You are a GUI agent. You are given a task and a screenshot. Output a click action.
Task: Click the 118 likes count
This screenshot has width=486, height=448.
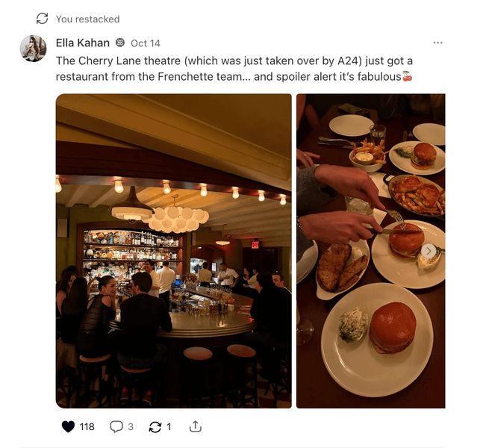tap(87, 427)
